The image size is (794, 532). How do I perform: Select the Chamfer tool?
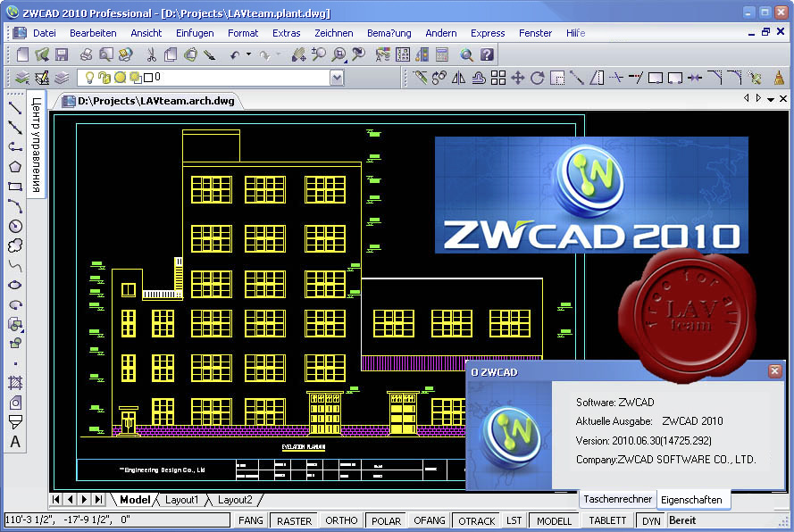click(715, 78)
